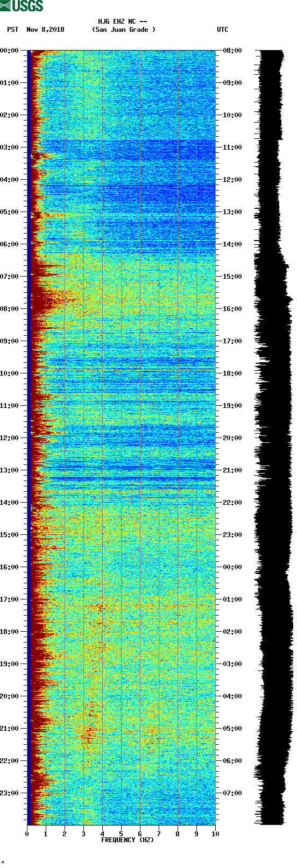297x868 pixels.
Task: Click the date Nov 8,2018
Action: [45, 30]
